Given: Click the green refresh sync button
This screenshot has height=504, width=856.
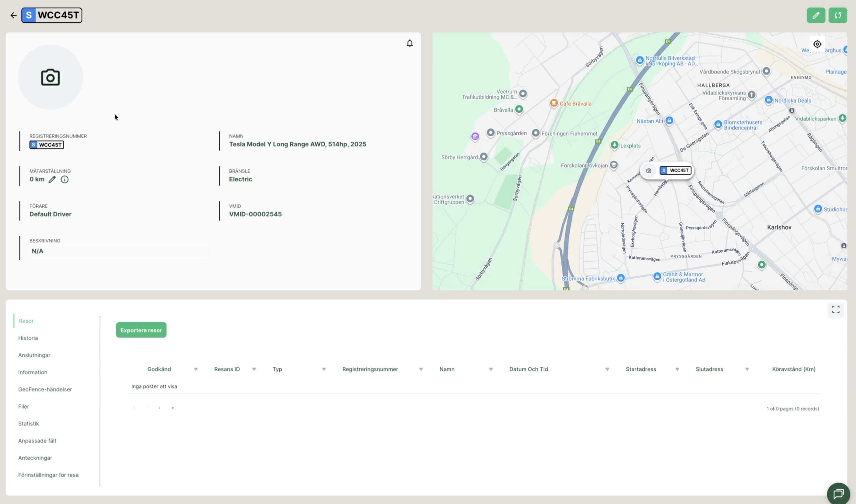Looking at the screenshot, I should point(838,15).
